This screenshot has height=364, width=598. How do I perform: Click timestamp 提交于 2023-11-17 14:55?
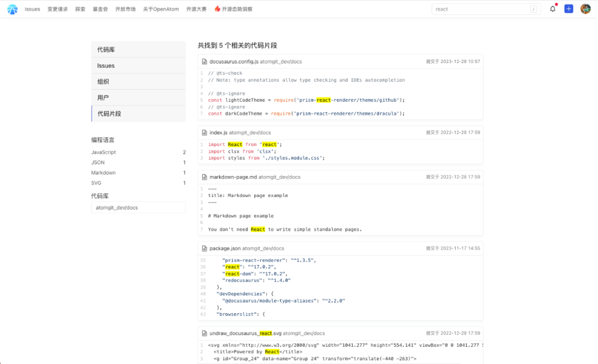coord(453,248)
